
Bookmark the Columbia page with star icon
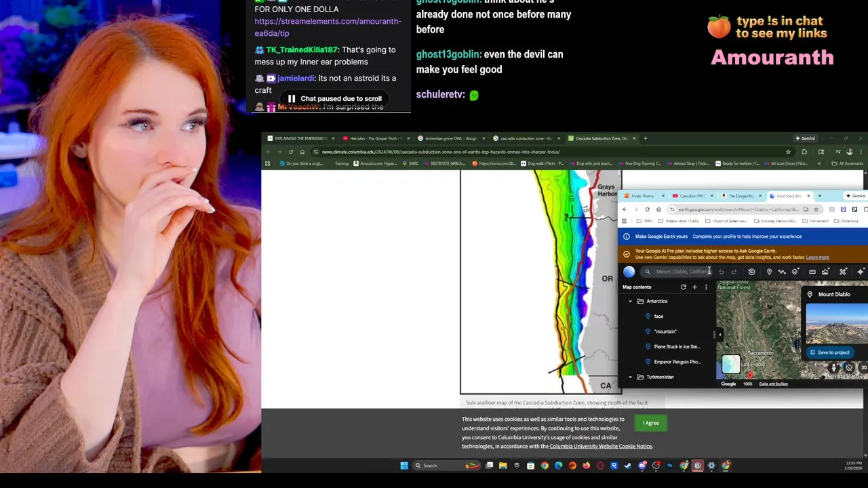click(x=788, y=152)
